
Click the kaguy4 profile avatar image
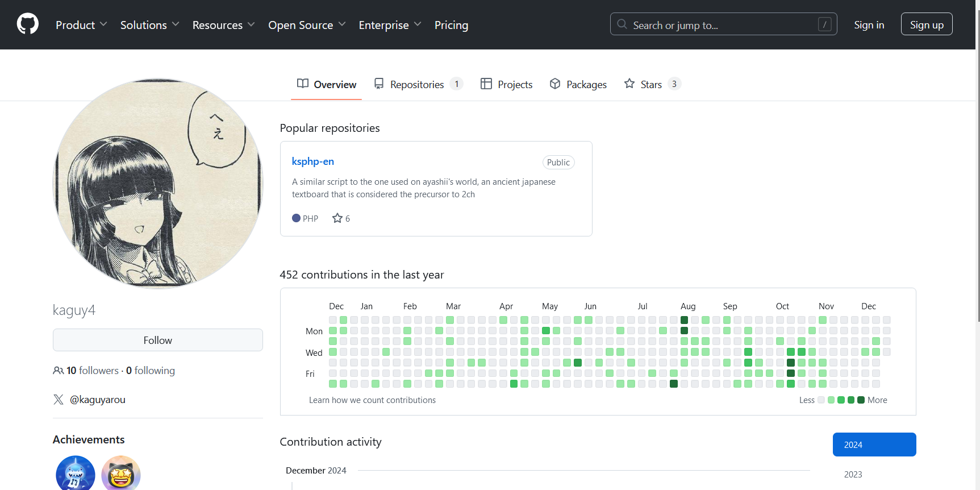[x=158, y=184]
